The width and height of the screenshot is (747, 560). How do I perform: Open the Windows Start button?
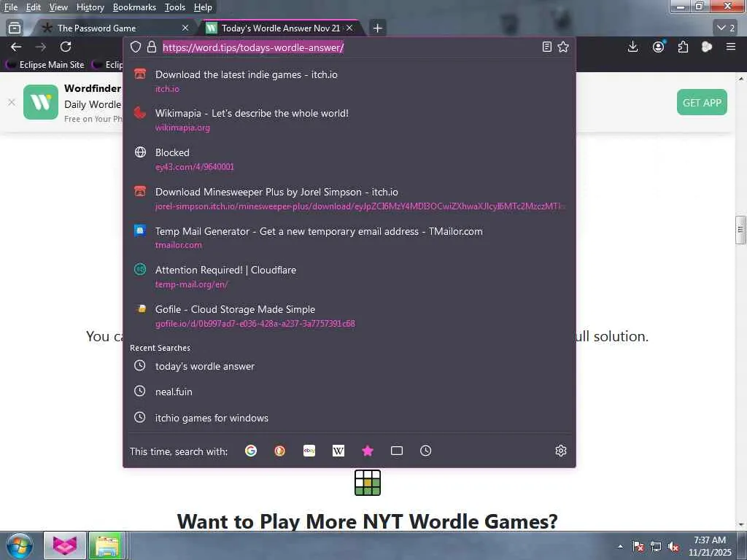[19, 545]
